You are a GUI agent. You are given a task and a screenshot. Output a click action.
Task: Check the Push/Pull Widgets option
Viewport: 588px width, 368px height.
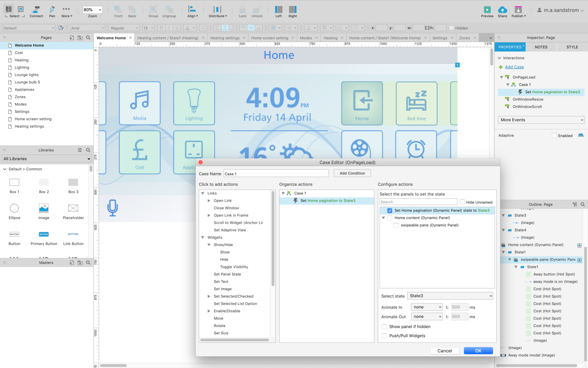(x=384, y=336)
